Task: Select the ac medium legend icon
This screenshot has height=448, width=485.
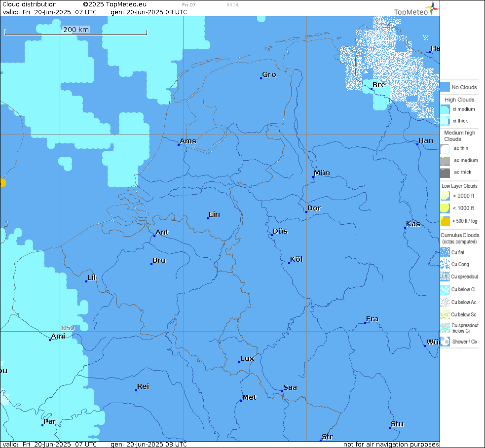Action: pyautogui.click(x=445, y=161)
